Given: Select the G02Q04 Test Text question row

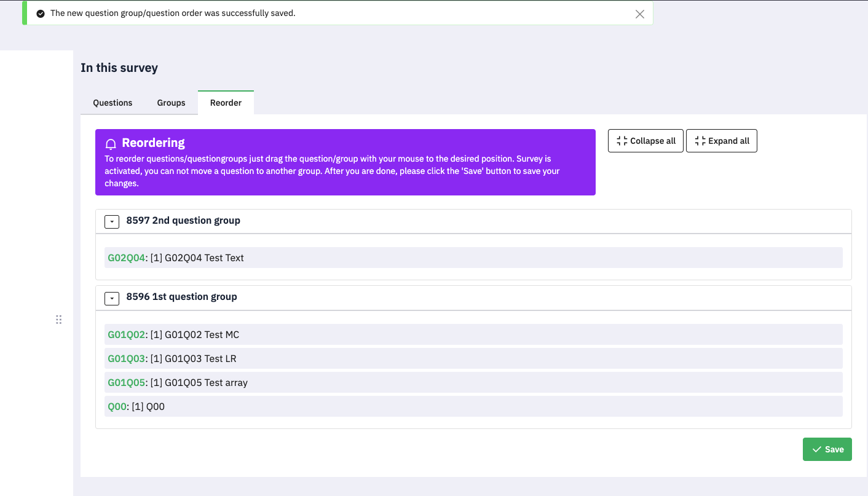Looking at the screenshot, I should pos(473,258).
